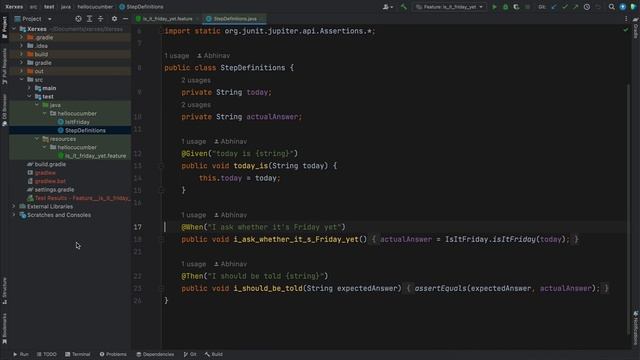Switch to is_it_friday_yet.feature editor tab

[x=167, y=19]
